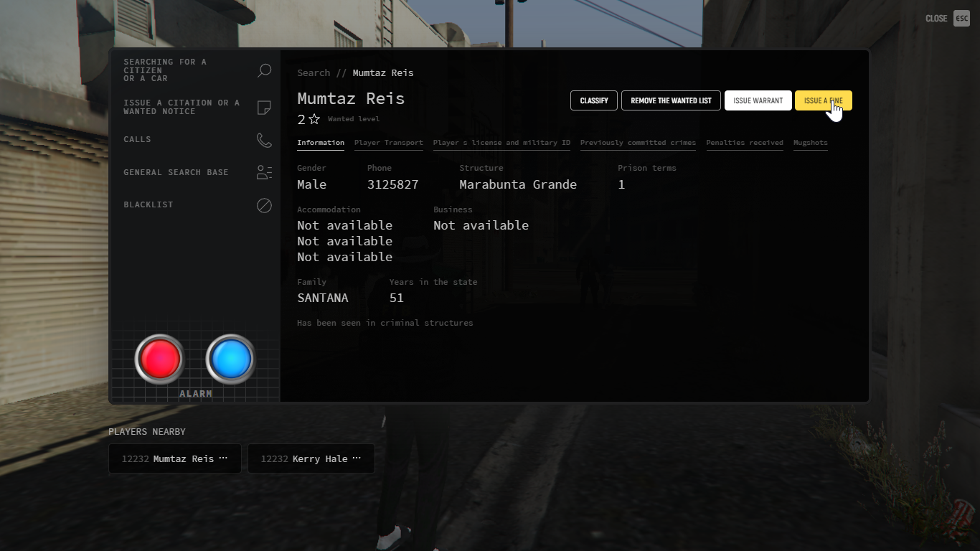Open Issue a Citation or Wanted Notice

[197, 108]
